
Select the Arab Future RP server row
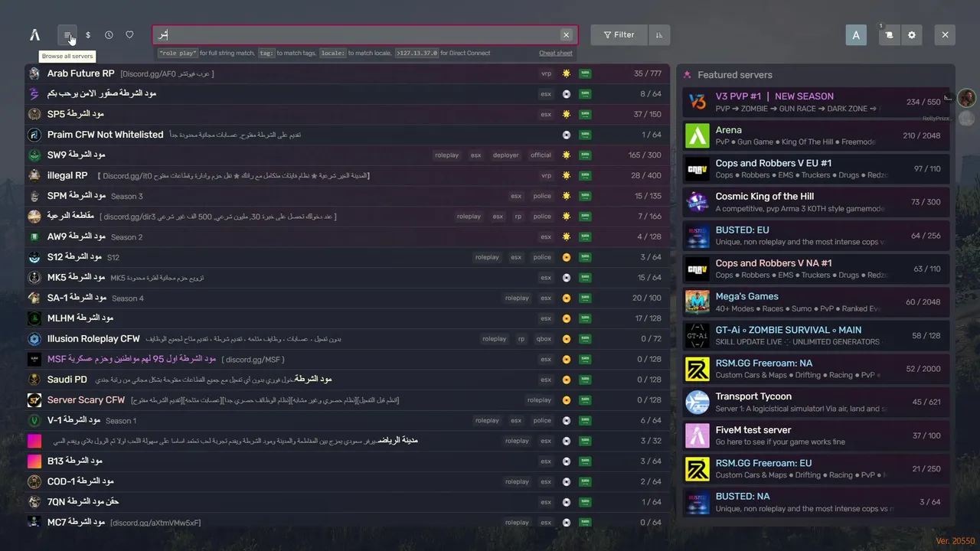click(x=347, y=73)
